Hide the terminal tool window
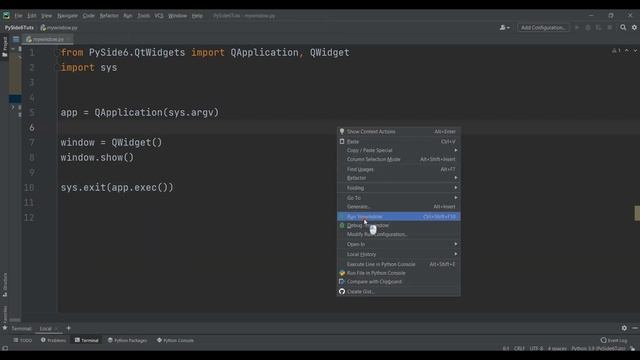Screen dimensions: 640x360 pyautogui.click(x=635, y=328)
